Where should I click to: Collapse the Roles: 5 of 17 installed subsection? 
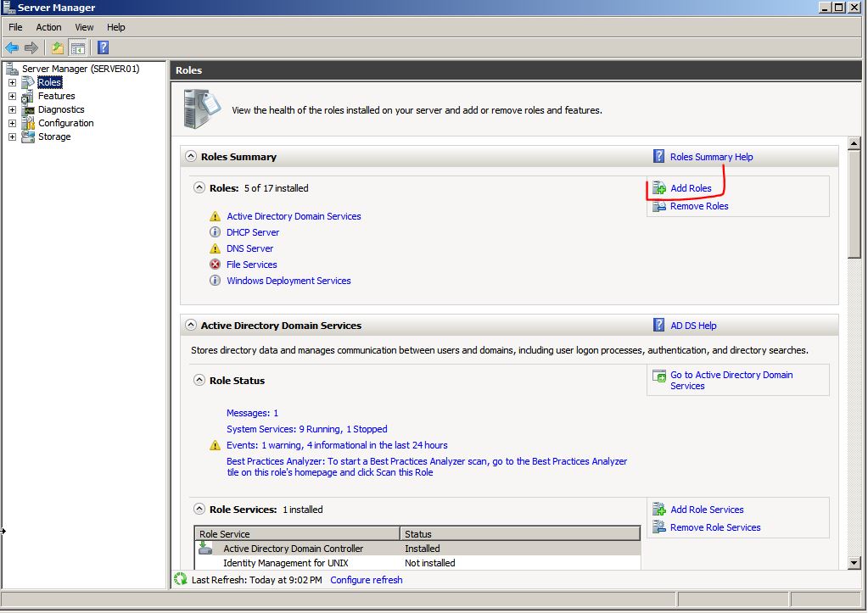(x=199, y=187)
